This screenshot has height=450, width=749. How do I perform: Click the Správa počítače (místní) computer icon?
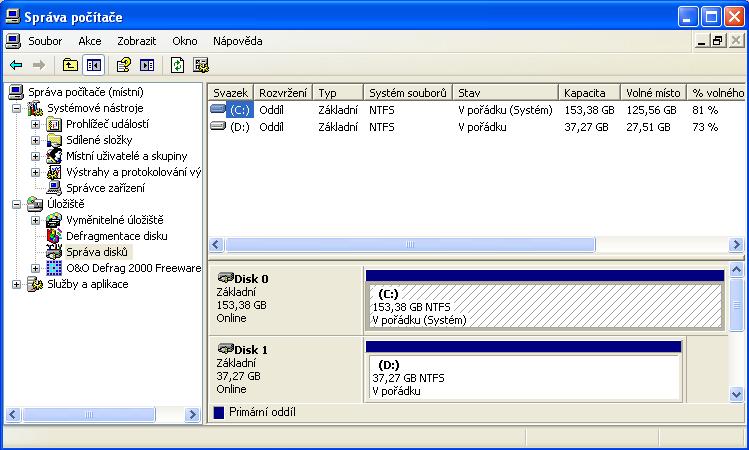point(16,92)
